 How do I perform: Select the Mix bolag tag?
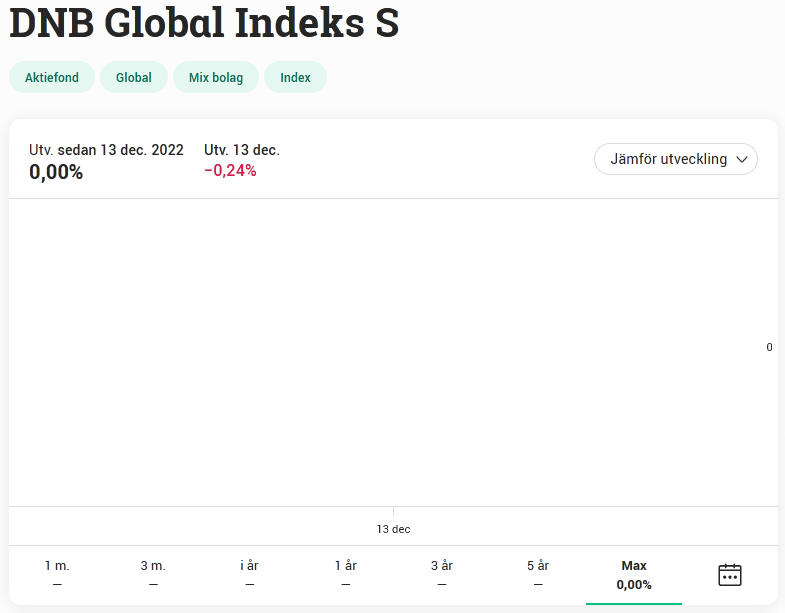click(x=216, y=78)
